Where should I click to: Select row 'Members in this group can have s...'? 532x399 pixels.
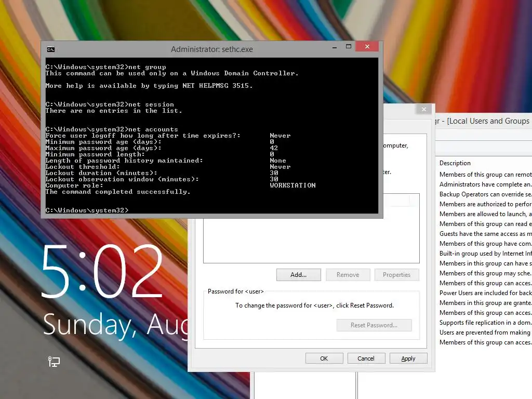(x=485, y=263)
